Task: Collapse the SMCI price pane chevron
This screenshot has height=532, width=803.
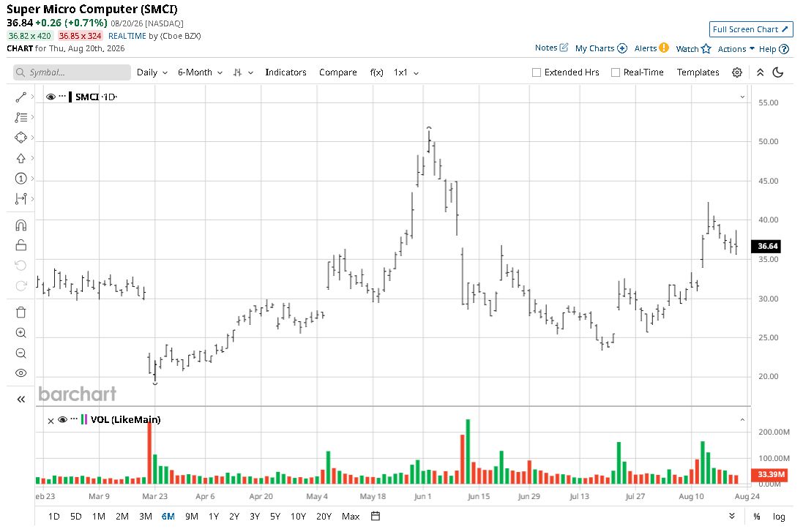Action: 742,97
